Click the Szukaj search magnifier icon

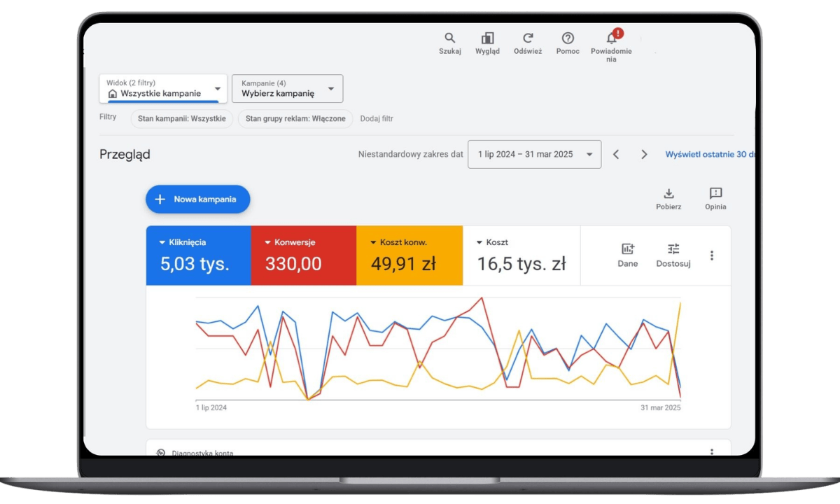click(x=449, y=38)
